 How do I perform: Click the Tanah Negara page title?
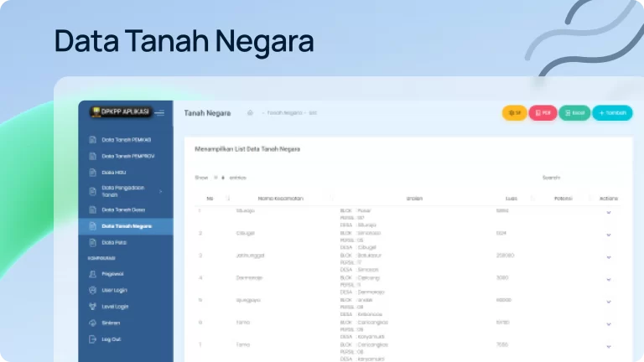[207, 113]
